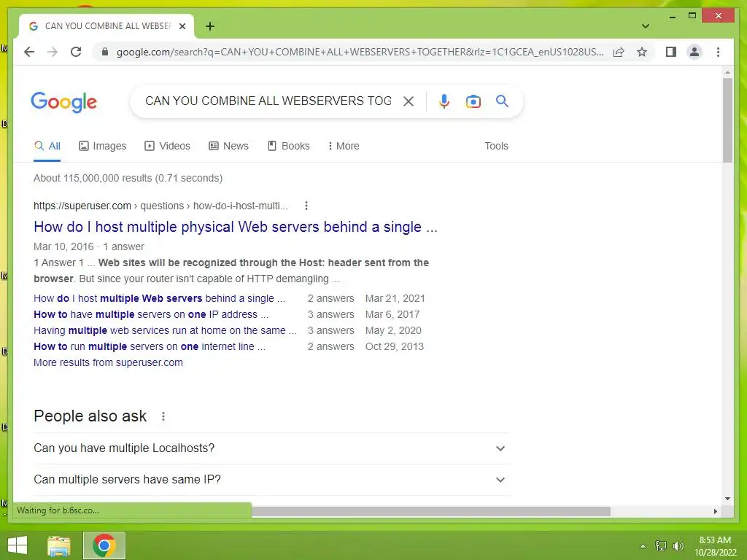Go to Google home via the logo
This screenshot has height=560, width=747.
click(x=64, y=102)
